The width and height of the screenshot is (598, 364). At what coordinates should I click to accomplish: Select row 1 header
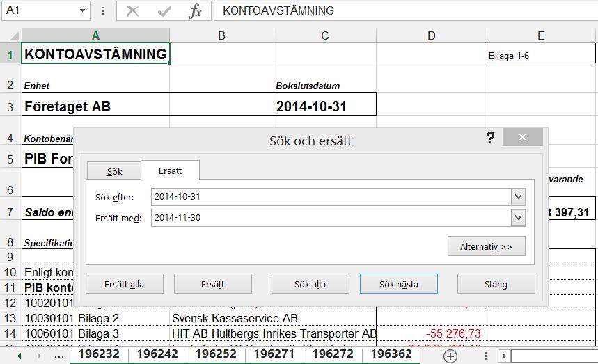click(10, 54)
